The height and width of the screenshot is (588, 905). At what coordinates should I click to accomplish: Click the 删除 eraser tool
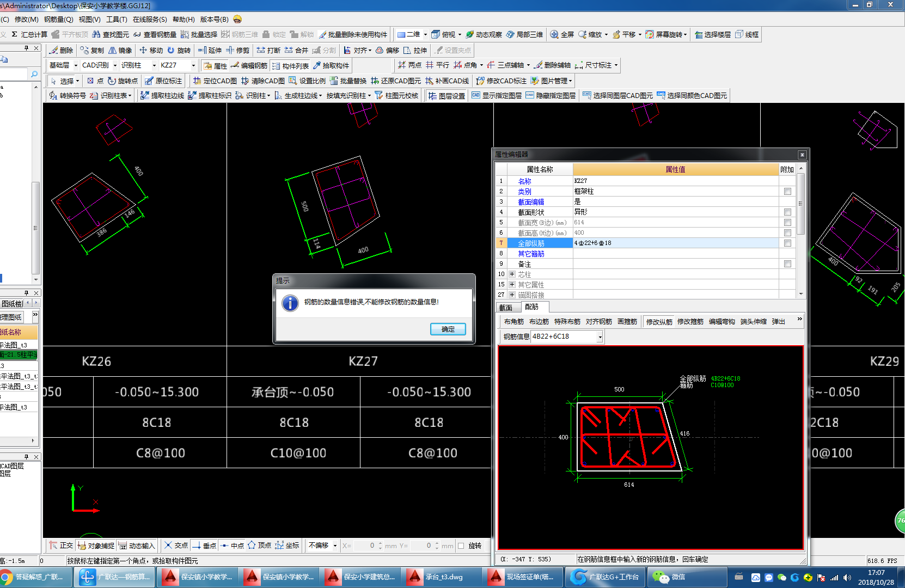tap(61, 50)
